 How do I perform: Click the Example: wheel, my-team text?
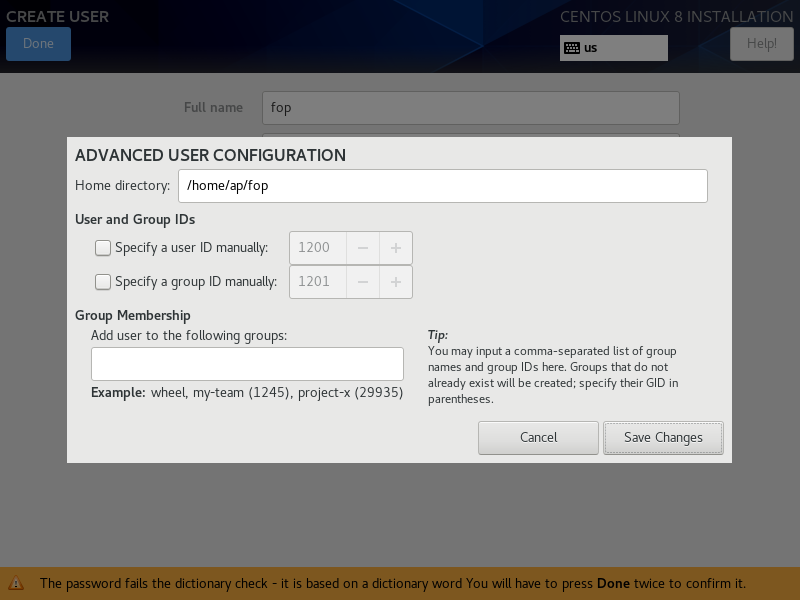(x=247, y=393)
